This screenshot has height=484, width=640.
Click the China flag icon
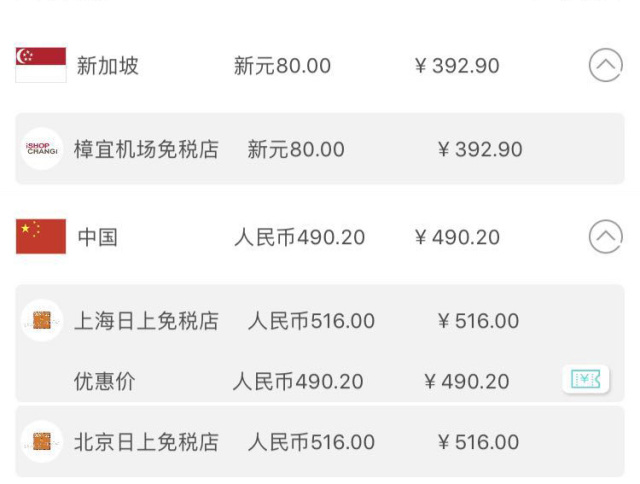pos(41,236)
